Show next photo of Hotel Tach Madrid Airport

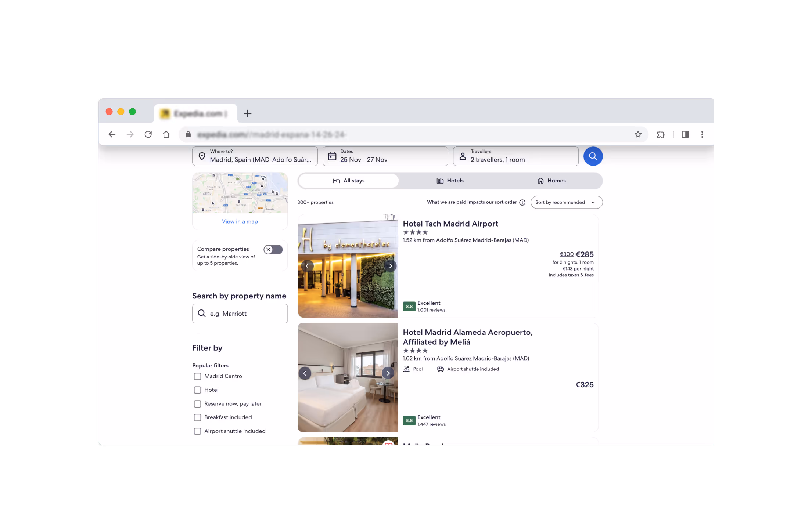tap(390, 265)
